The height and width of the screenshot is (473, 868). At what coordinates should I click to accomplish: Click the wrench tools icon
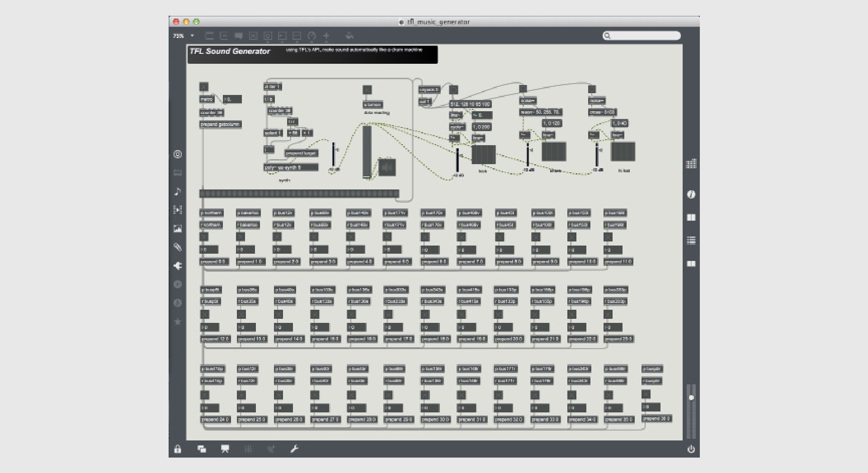[294, 449]
